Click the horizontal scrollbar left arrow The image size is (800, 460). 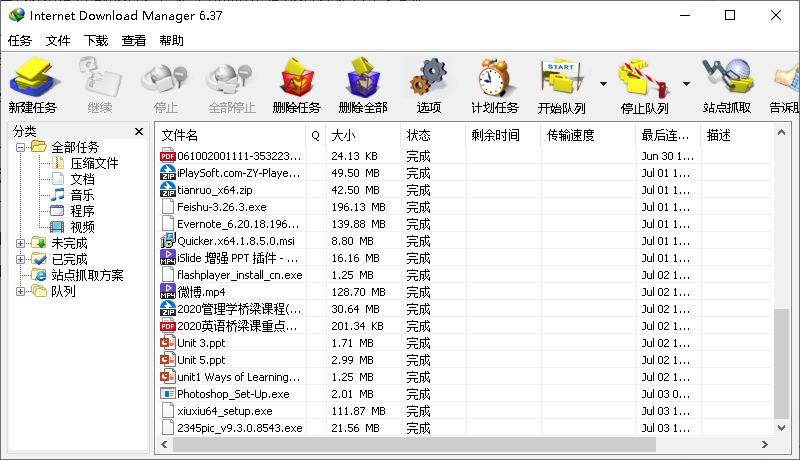(164, 445)
